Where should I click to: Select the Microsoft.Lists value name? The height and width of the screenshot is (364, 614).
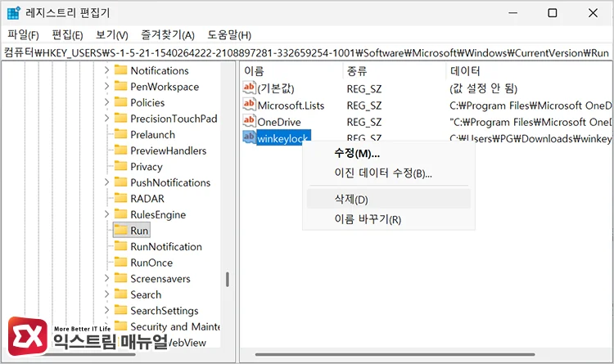tap(291, 106)
